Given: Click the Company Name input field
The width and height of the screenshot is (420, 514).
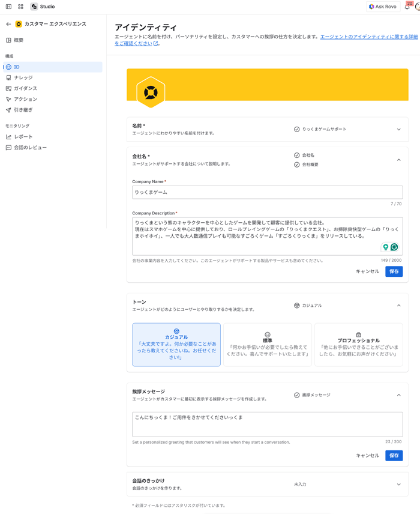Looking at the screenshot, I should 268,192.
